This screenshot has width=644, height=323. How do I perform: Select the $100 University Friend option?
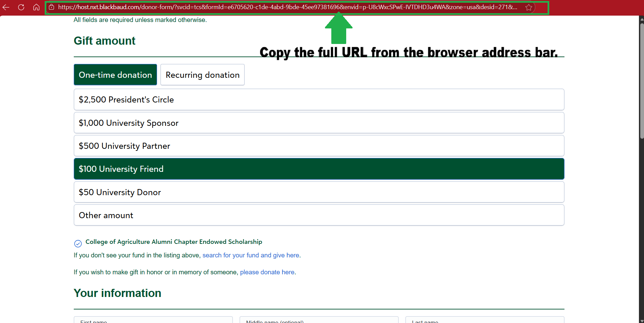pos(319,169)
